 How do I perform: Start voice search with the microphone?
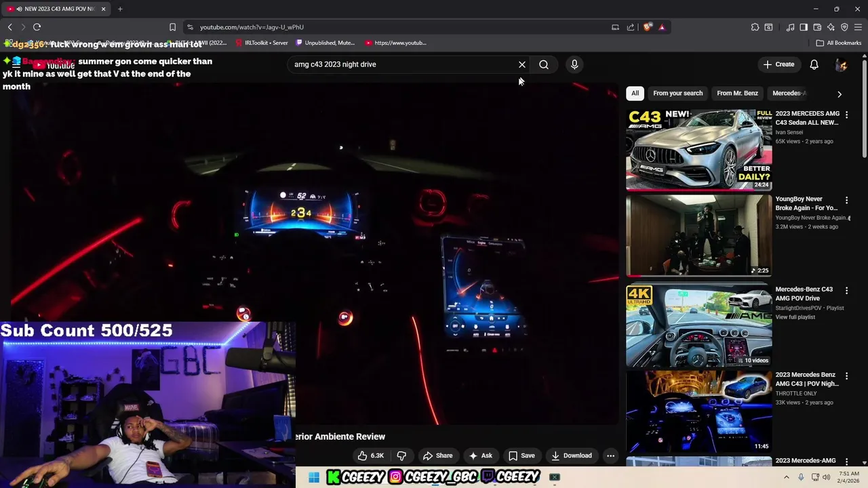574,64
